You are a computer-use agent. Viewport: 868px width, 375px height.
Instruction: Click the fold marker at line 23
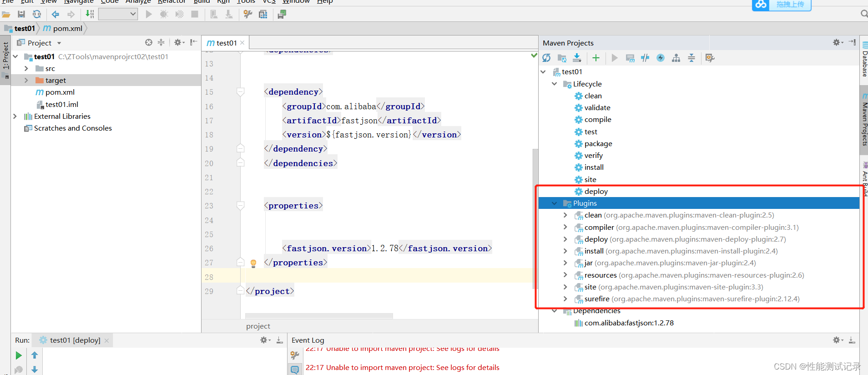click(241, 206)
